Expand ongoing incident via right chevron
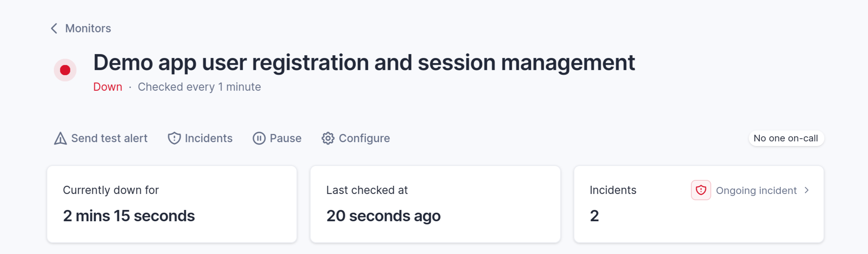Image resolution: width=868 pixels, height=254 pixels. [807, 190]
